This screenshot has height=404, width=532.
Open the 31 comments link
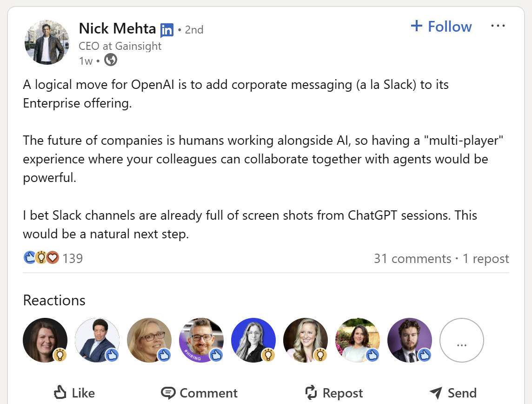(412, 259)
